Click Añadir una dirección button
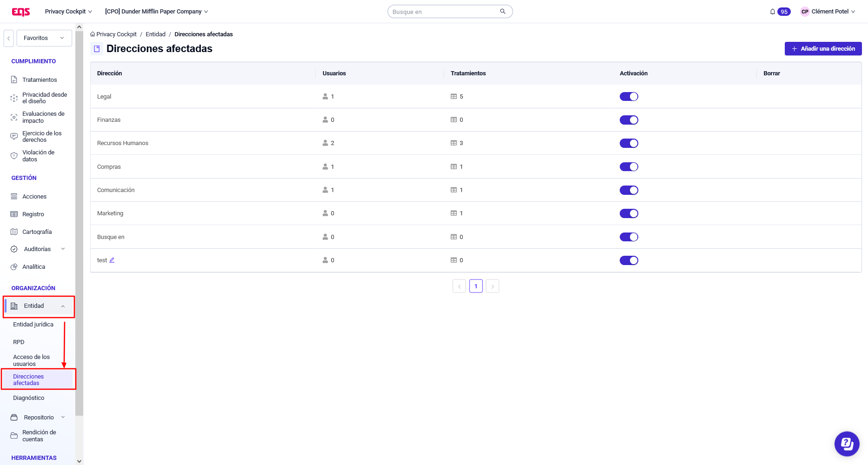The width and height of the screenshot is (868, 465). click(x=823, y=49)
